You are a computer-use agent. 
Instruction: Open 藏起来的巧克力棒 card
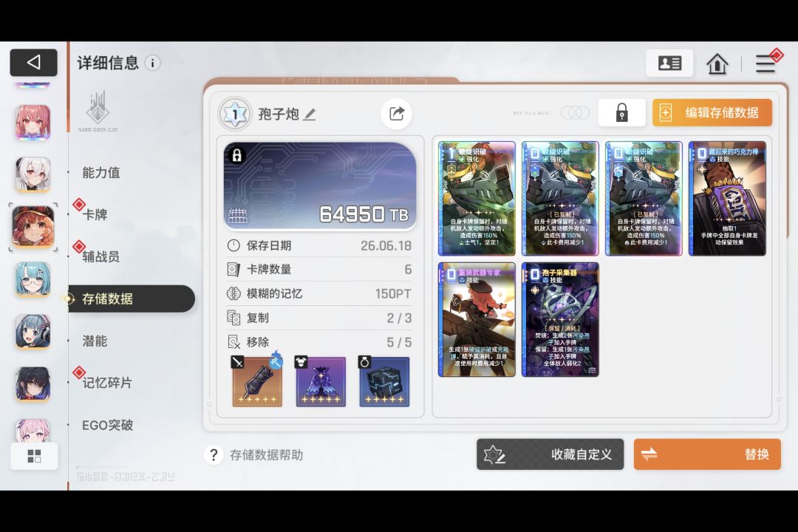pos(727,199)
